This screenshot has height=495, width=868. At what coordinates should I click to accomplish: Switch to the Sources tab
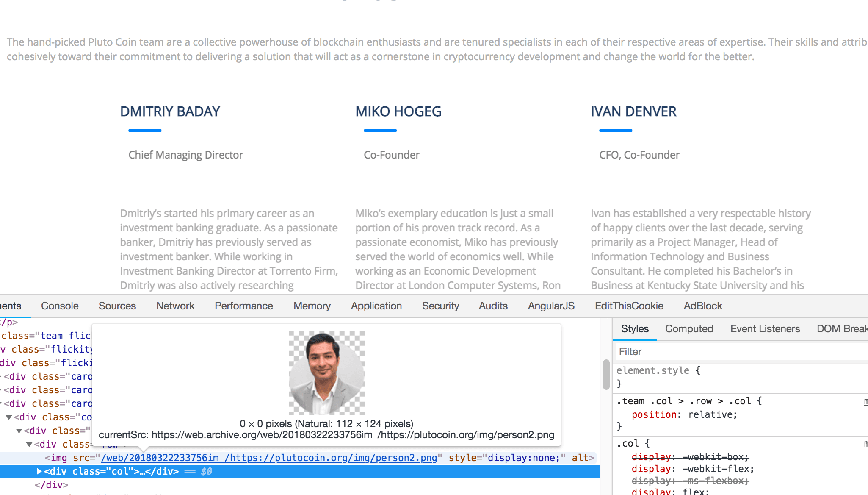point(117,306)
